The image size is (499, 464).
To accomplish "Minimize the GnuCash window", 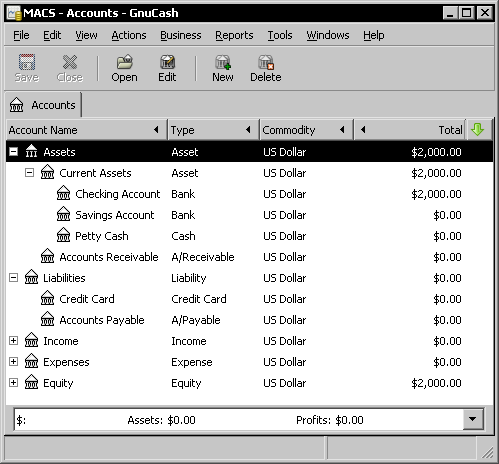I will coord(450,13).
